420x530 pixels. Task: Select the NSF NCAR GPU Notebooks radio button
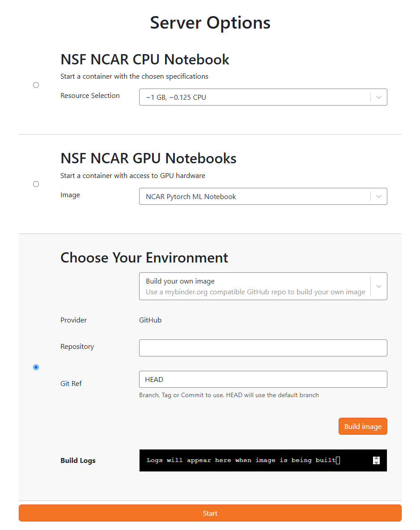36,184
